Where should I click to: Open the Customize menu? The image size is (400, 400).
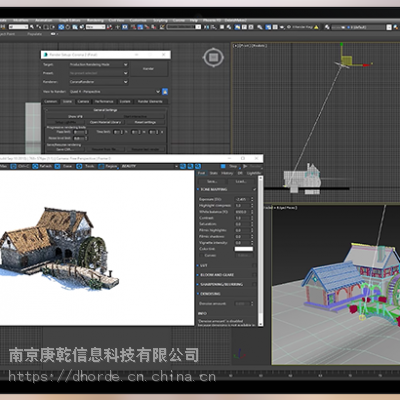(x=138, y=20)
